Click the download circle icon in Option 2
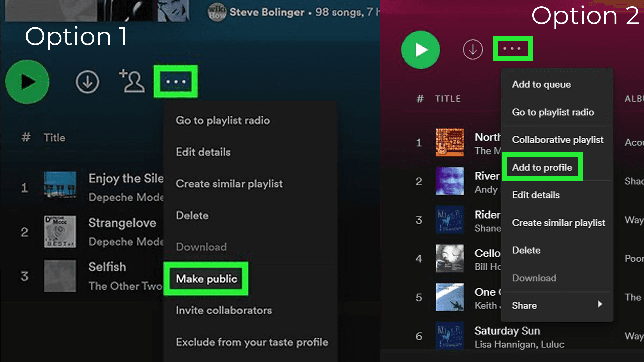Viewport: 644px width, 362px height. pos(473,49)
